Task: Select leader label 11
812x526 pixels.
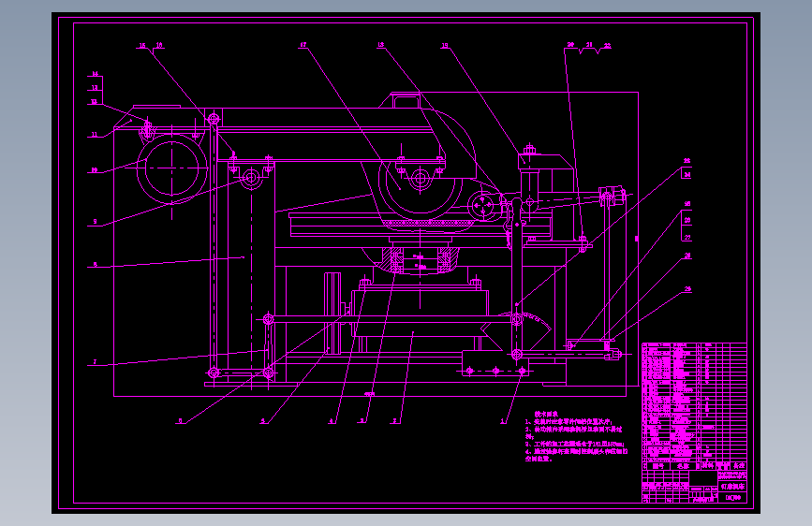Action: (95, 135)
